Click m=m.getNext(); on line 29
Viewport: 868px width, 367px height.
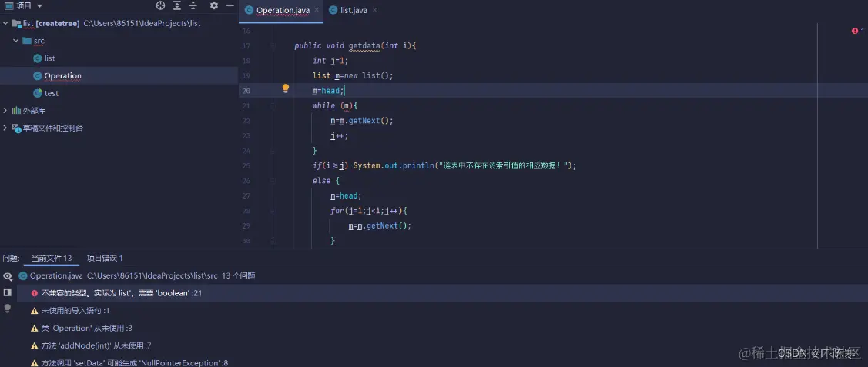click(x=380, y=225)
